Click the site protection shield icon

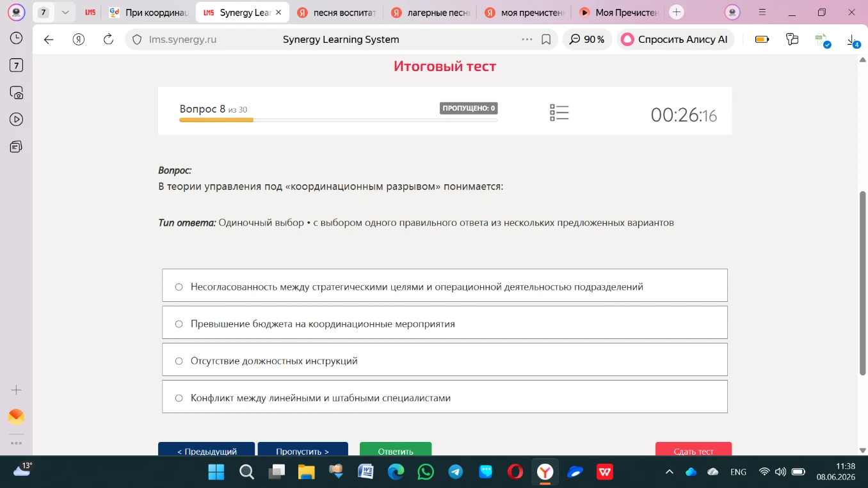[x=137, y=40]
